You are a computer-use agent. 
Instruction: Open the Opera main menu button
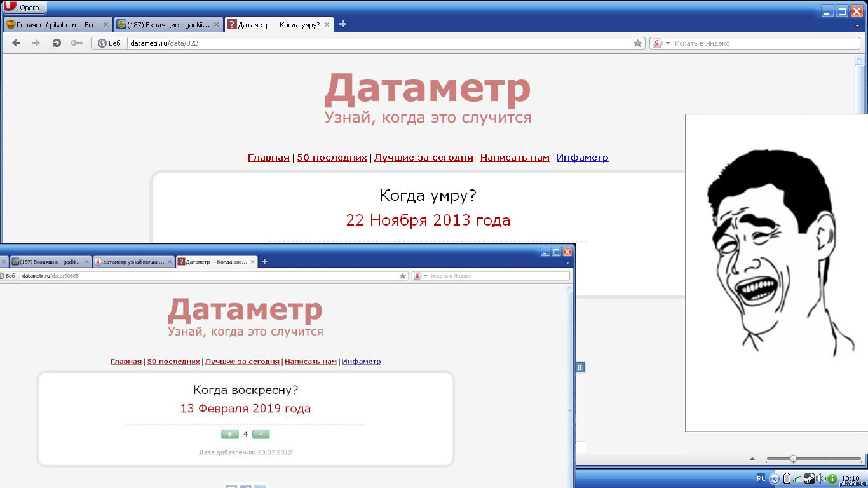[25, 8]
